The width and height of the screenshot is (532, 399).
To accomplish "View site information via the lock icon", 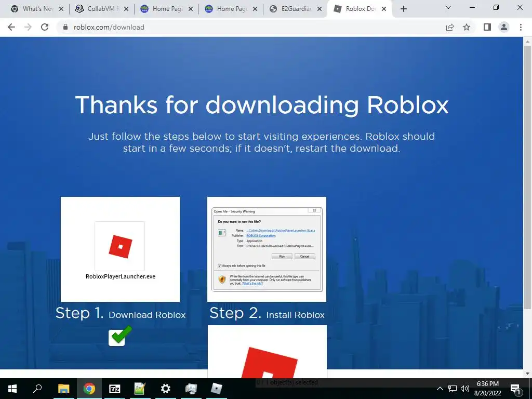I will [x=65, y=27].
